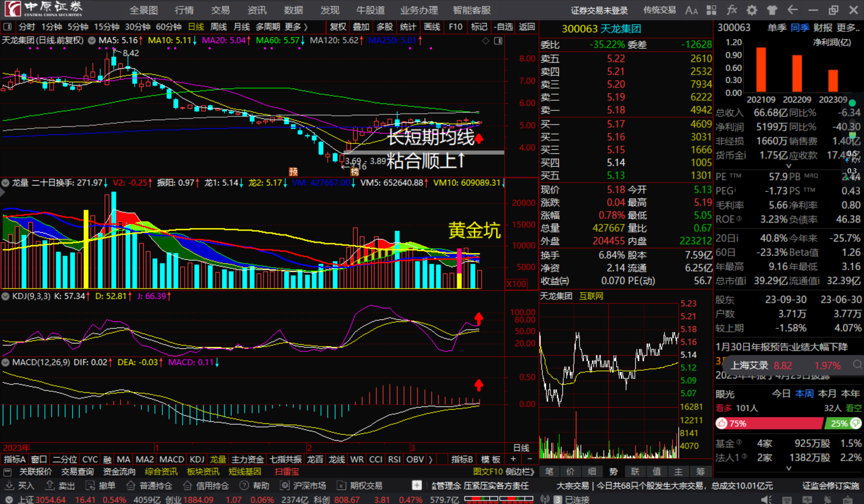Open the 牛股道 menu
Screen dimensions: 864x504
[370, 10]
